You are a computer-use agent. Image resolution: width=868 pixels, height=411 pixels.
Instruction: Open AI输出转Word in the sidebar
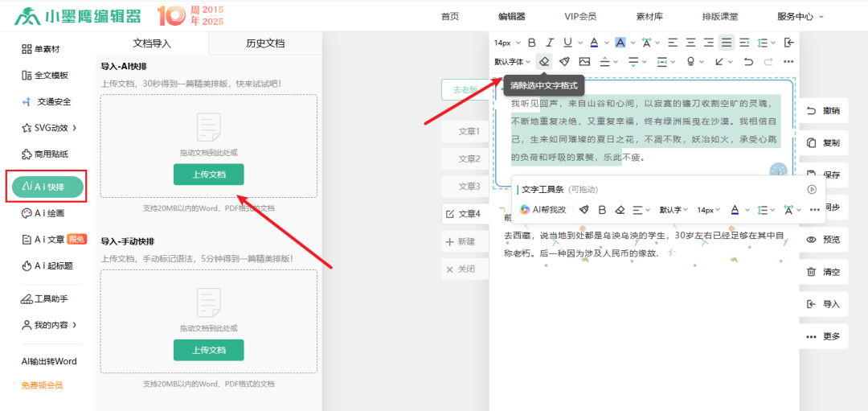pyautogui.click(x=49, y=362)
